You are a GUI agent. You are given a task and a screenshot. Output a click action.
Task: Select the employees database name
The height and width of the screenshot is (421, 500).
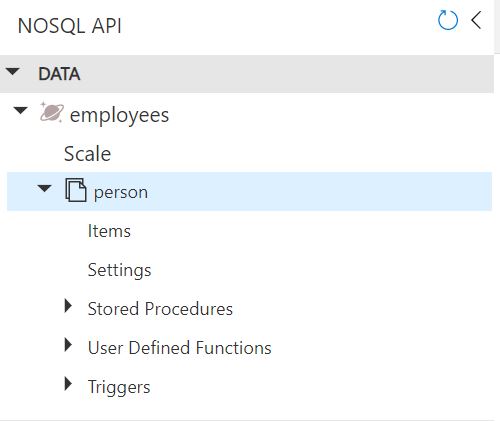[x=119, y=116]
